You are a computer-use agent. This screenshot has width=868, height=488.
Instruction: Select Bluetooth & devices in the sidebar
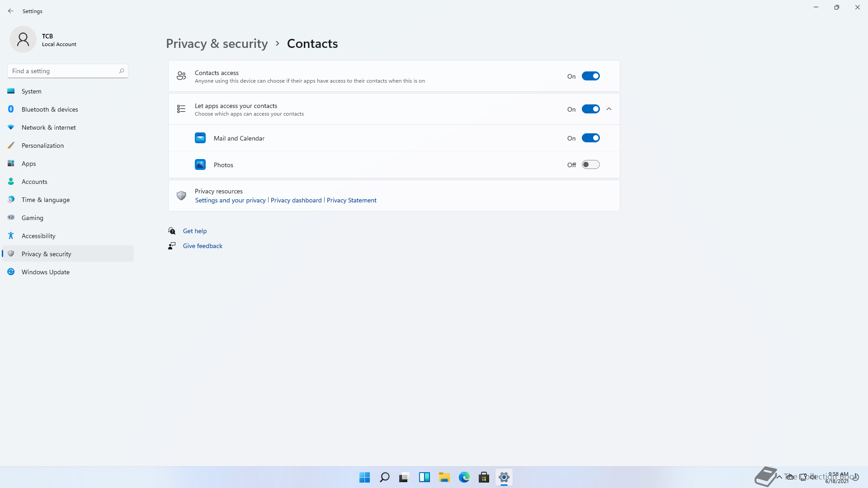[x=50, y=109]
